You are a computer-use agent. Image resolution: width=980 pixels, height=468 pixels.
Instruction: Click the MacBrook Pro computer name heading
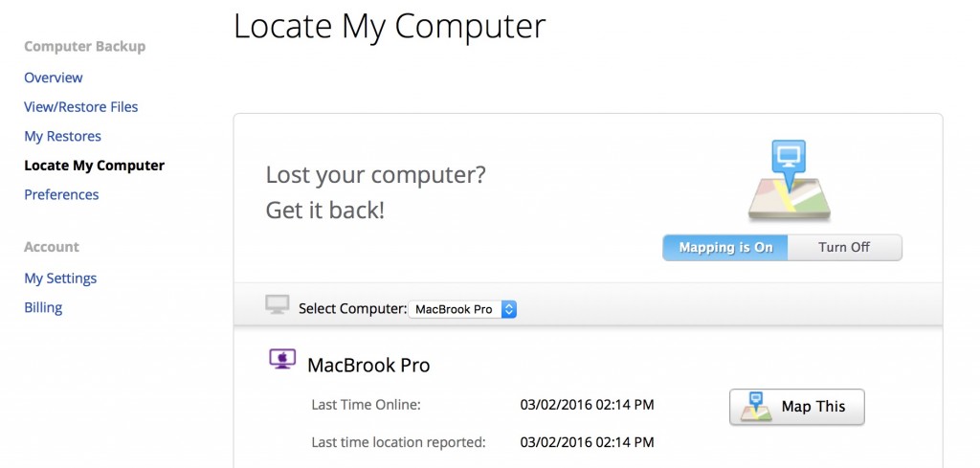point(368,365)
